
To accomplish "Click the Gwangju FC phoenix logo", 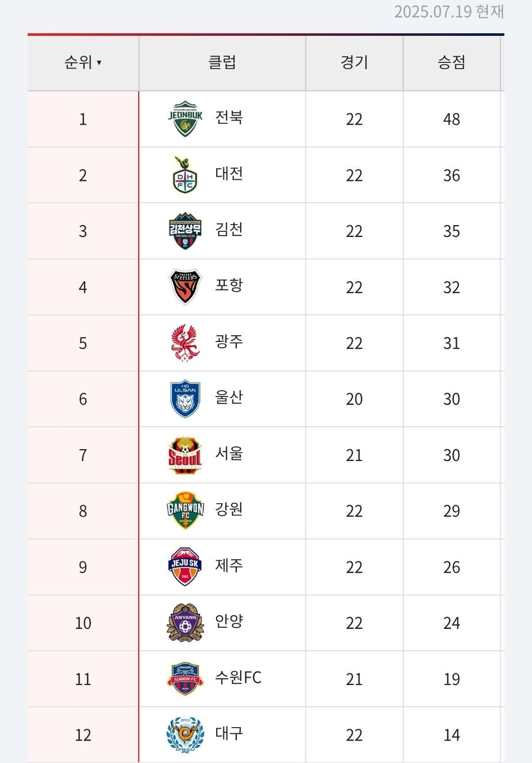I will 185,343.
